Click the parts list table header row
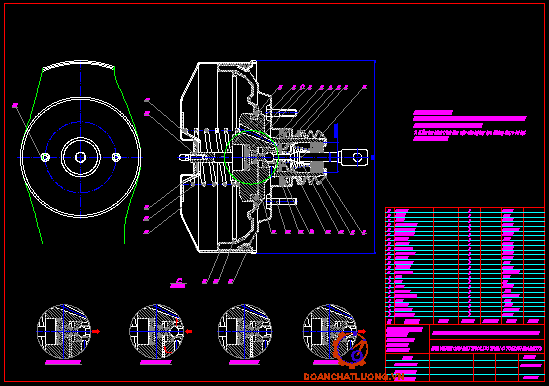 tap(465, 321)
